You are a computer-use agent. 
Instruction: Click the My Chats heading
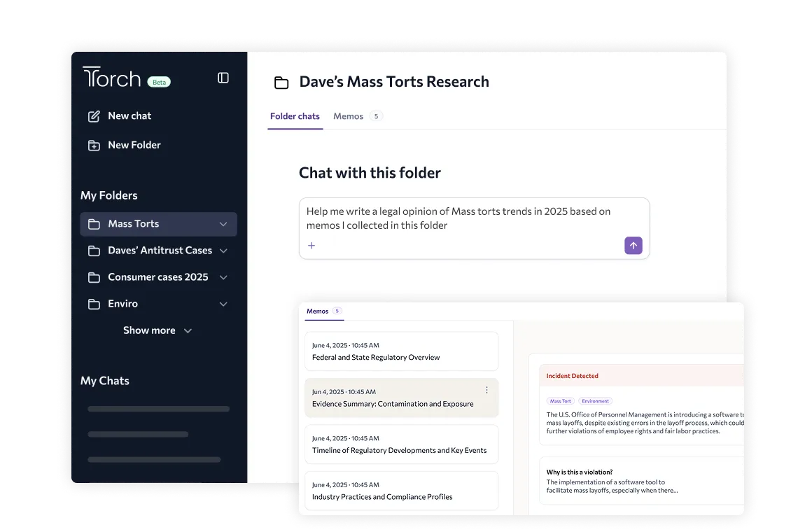click(x=104, y=381)
